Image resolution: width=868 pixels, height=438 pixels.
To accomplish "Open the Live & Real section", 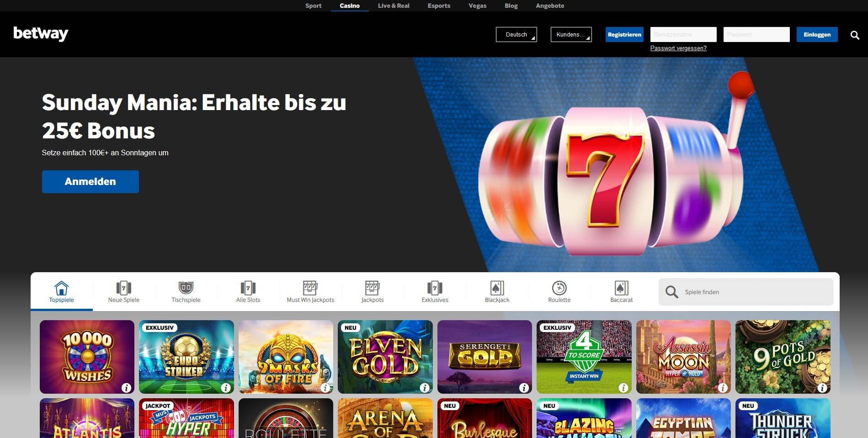I will point(394,5).
